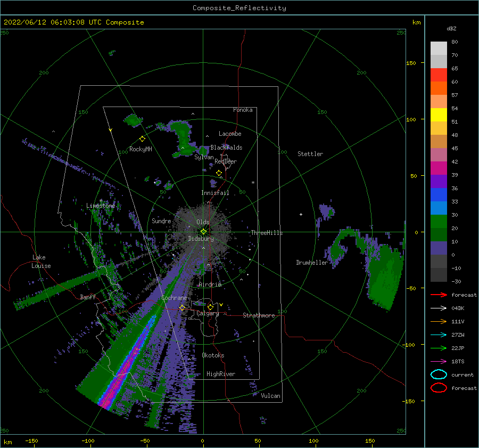This screenshot has height=448, width=479.
Task: Click the 80 dBZ color swatch
Action: coord(439,48)
